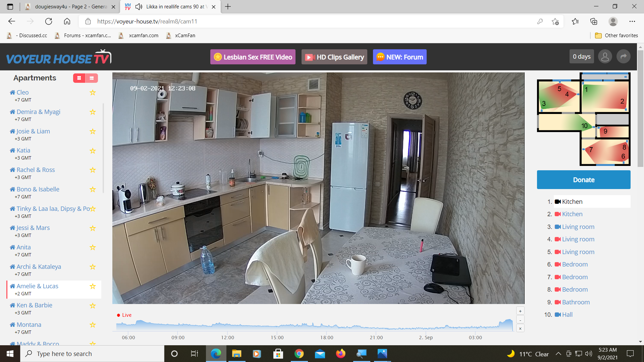Switch to dougiesway4u browser tab

coord(70,7)
